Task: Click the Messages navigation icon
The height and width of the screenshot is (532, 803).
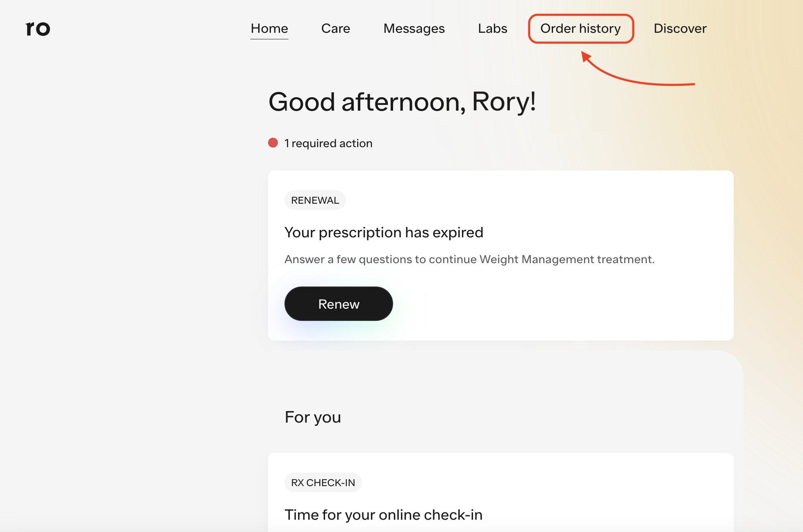Action: click(x=414, y=27)
